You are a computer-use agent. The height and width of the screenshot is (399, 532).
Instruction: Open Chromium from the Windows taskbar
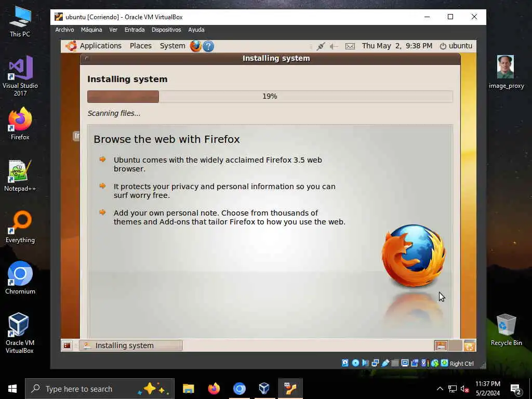(x=239, y=389)
